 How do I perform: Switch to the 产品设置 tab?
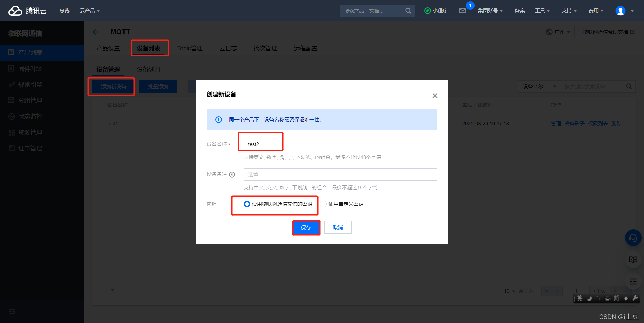click(108, 48)
